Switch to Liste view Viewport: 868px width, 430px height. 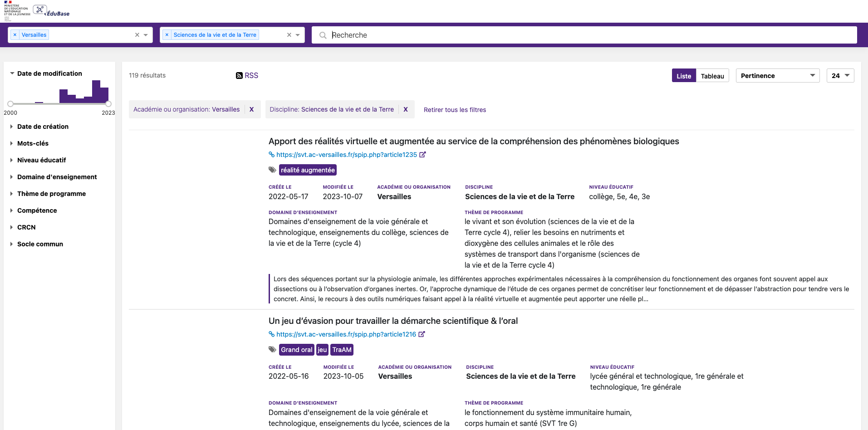pos(683,76)
